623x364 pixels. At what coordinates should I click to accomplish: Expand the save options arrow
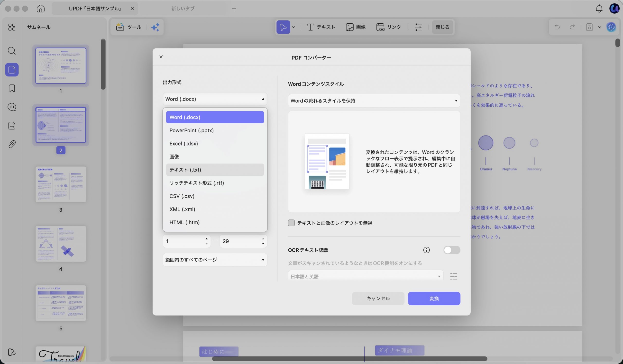pos(599,27)
